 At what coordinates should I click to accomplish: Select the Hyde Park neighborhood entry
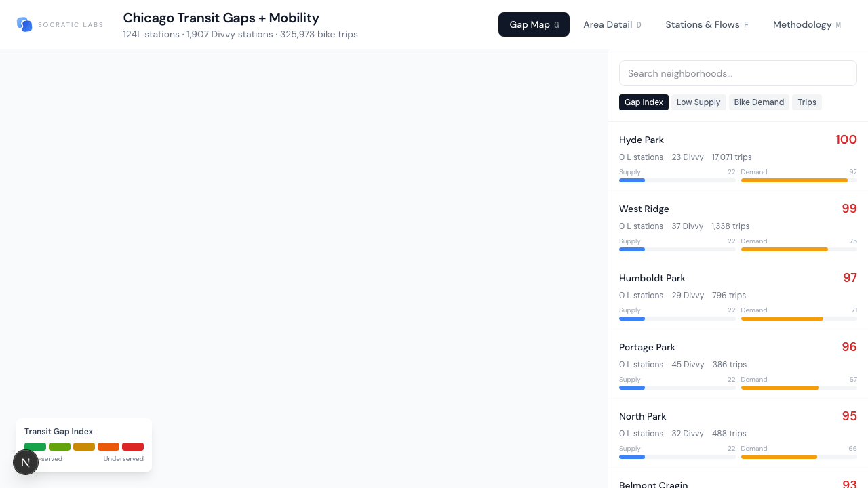tap(738, 156)
